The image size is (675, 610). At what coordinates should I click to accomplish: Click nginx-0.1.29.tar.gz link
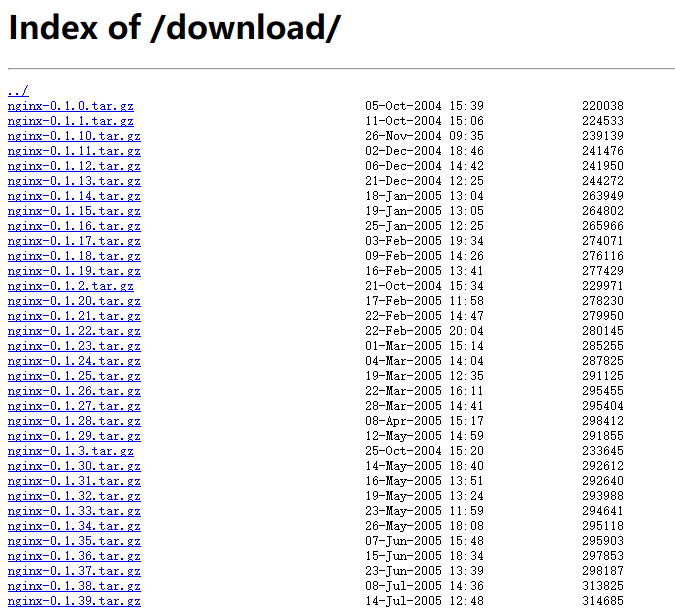[x=74, y=436]
